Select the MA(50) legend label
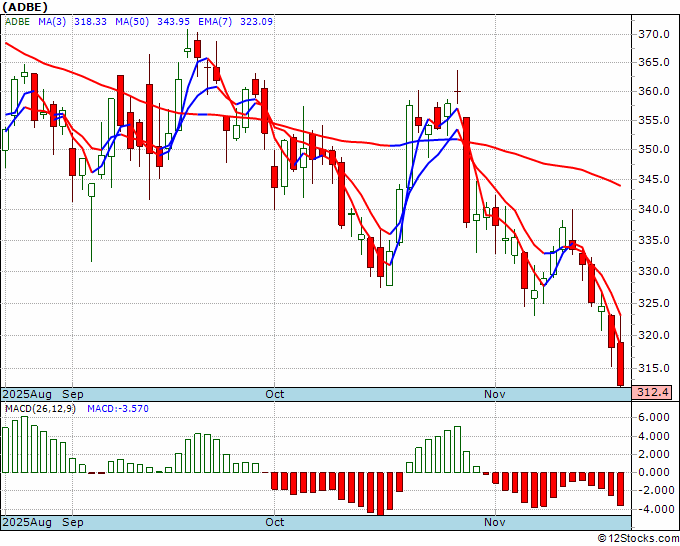Viewport: 680px width, 546px height. pos(132,21)
